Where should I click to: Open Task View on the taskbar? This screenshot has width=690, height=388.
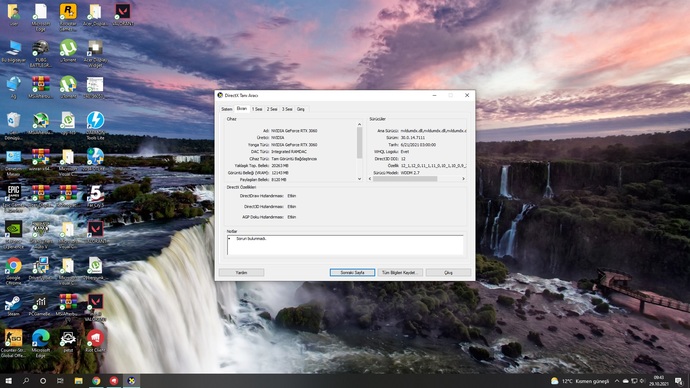pos(60,381)
